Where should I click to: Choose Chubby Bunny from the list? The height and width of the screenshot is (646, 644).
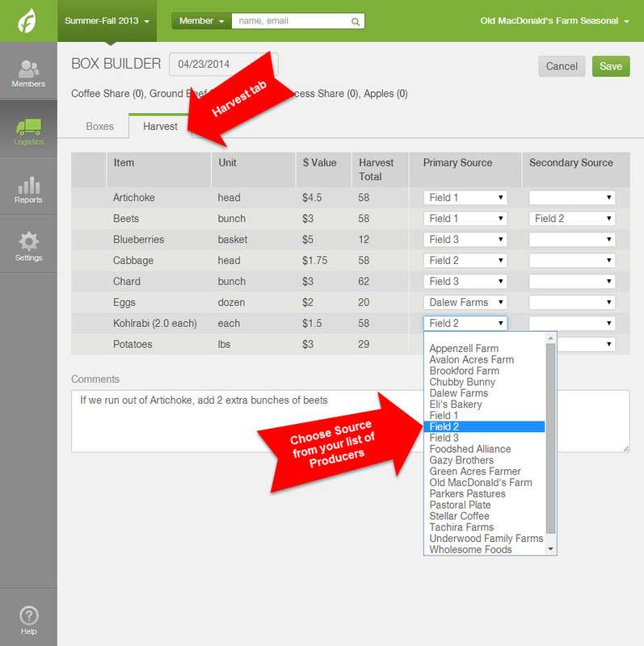pyautogui.click(x=485, y=382)
